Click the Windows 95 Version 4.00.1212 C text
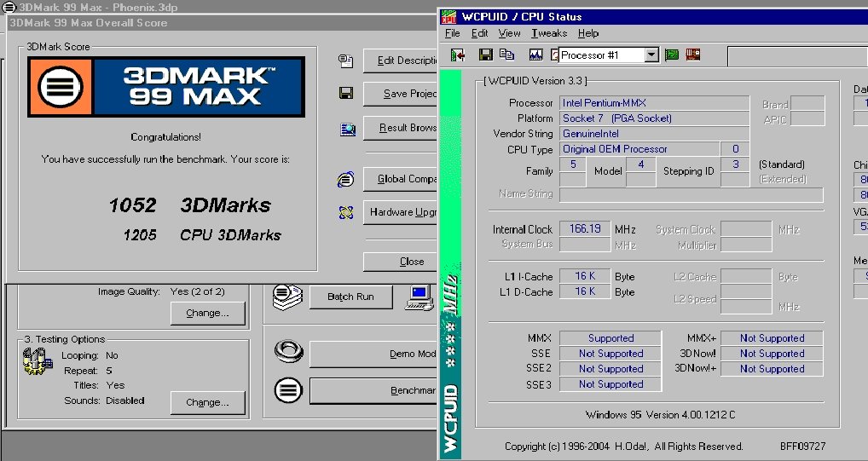Image resolution: width=868 pixels, height=461 pixels. click(660, 414)
